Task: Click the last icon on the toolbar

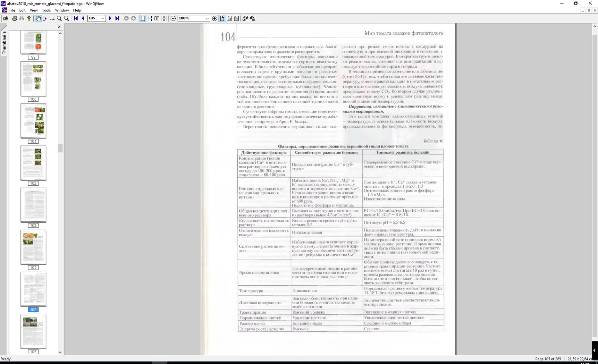Action: tap(252, 18)
